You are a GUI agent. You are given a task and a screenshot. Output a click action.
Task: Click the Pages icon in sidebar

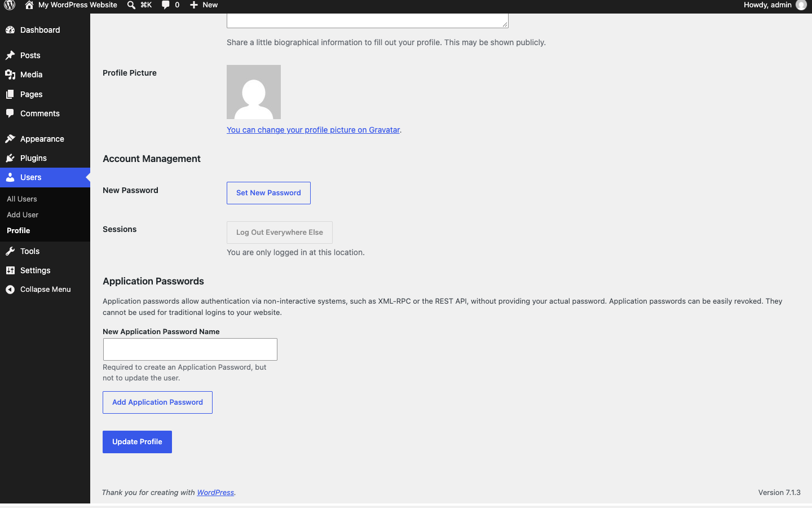10,94
